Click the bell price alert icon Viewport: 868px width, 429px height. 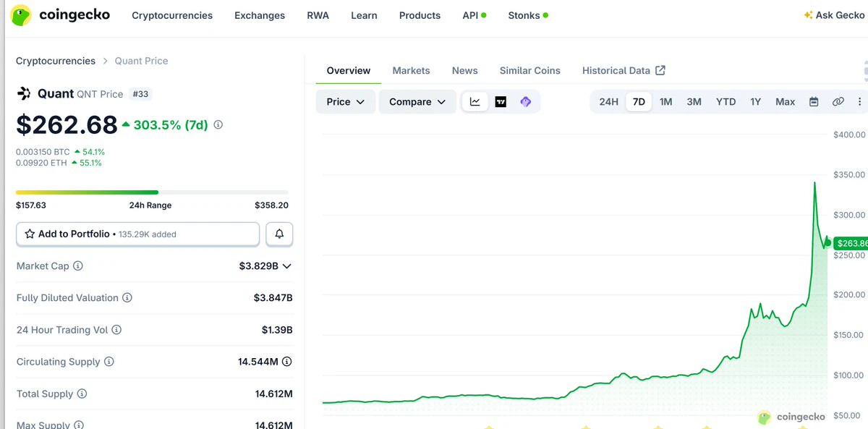(279, 234)
